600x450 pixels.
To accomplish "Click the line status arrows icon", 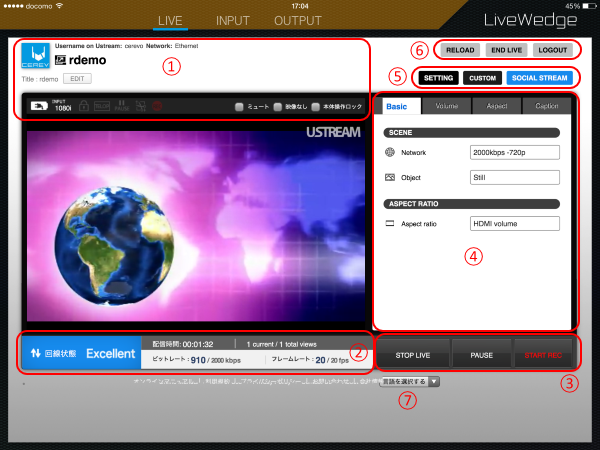I will click(x=36, y=353).
